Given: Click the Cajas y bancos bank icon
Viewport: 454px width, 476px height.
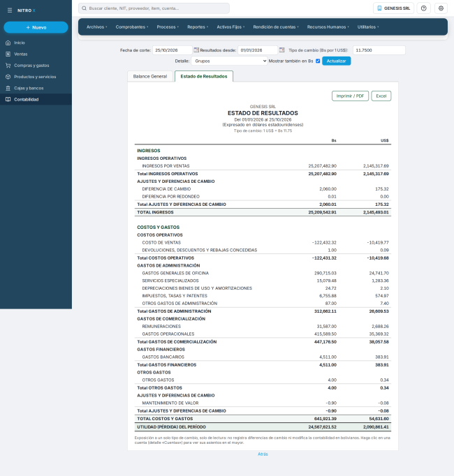Looking at the screenshot, I should pyautogui.click(x=8, y=88).
